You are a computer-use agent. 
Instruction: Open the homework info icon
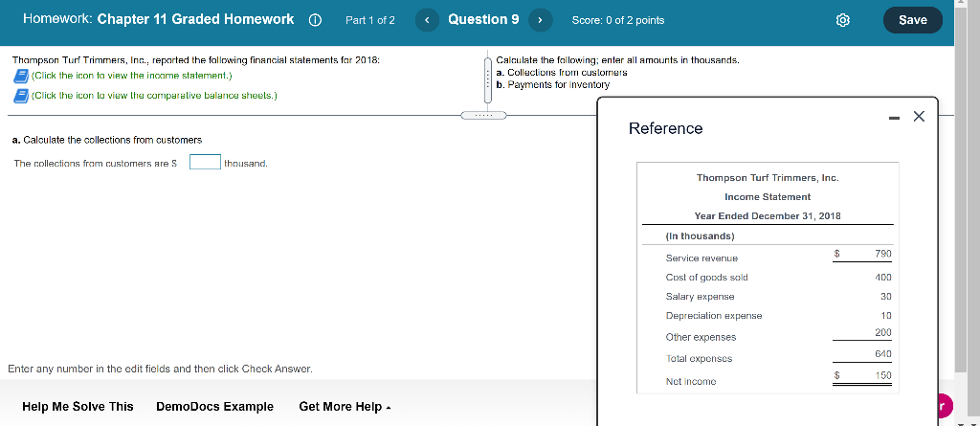point(315,20)
